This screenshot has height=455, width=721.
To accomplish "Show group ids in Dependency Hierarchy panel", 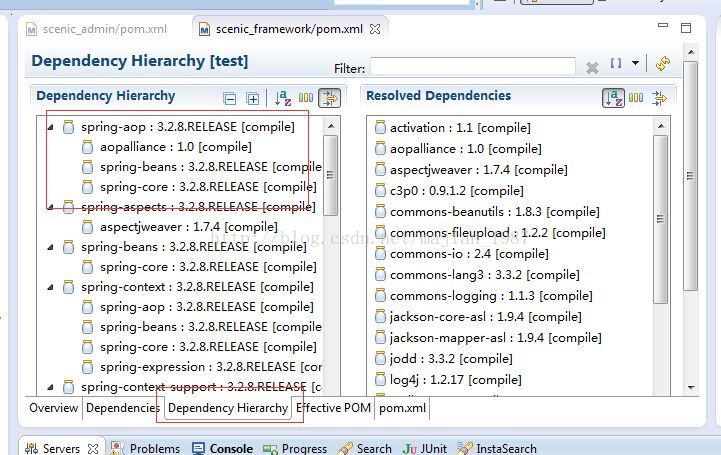I will (306, 97).
